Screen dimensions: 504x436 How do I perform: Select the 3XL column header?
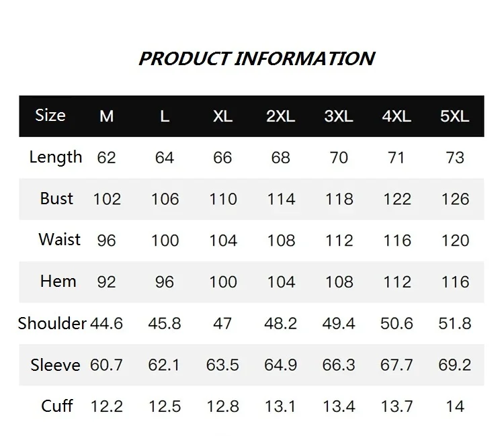(339, 116)
